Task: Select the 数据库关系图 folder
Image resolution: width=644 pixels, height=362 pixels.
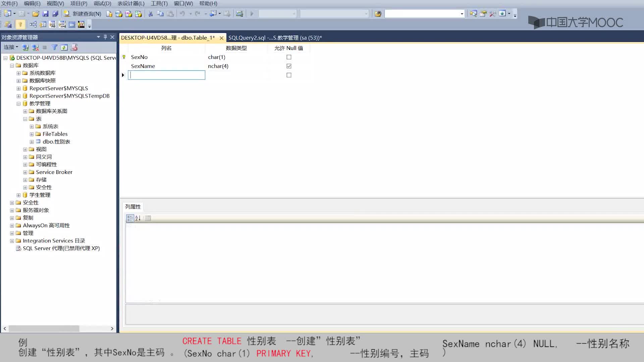Action: [x=52, y=111]
